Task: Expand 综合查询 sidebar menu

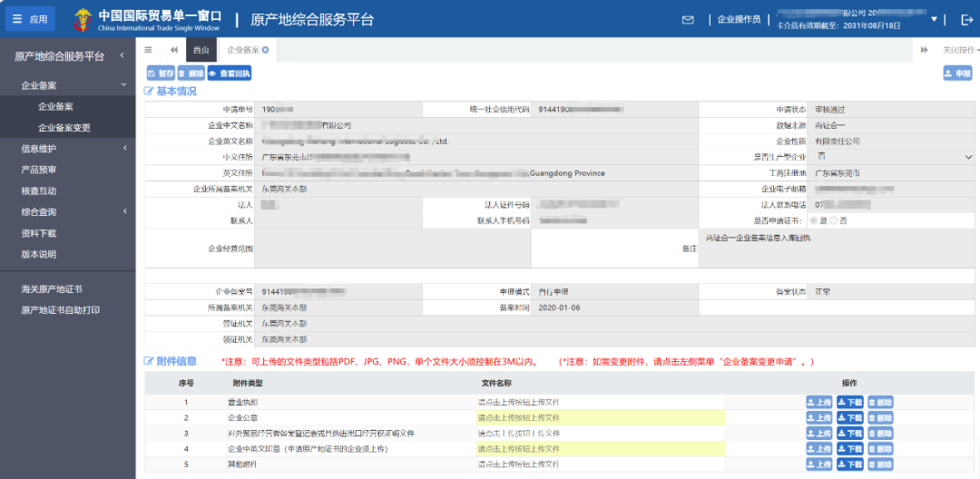Action: 67,212
